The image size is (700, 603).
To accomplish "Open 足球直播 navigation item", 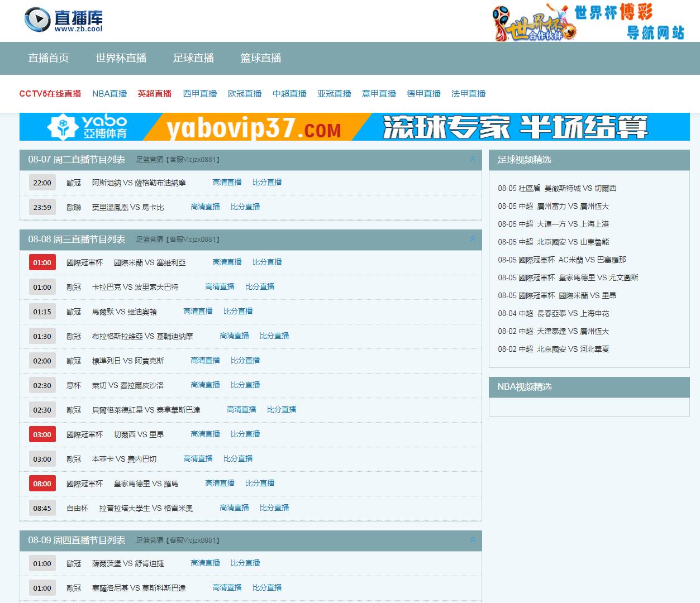I will pyautogui.click(x=193, y=58).
